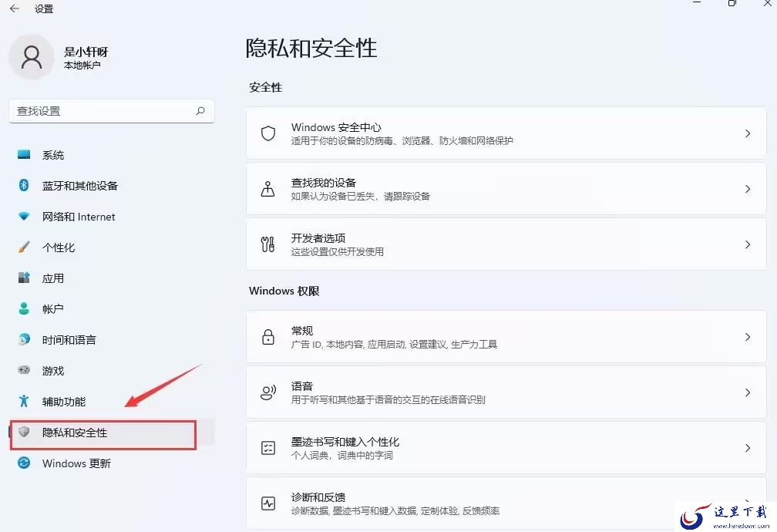The image size is (777, 532).
Task: Open 开发者选项
Action: tap(506, 244)
